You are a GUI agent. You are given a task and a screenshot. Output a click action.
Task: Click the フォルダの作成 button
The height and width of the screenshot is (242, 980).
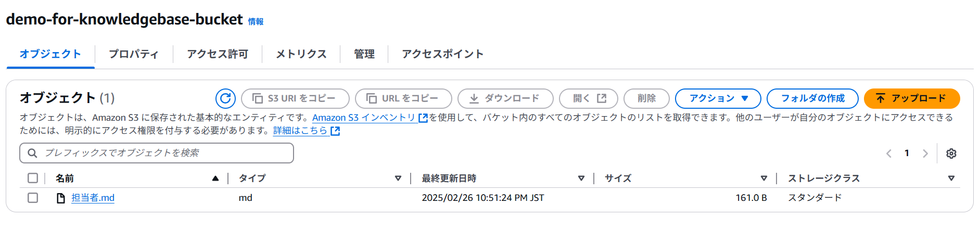[812, 98]
